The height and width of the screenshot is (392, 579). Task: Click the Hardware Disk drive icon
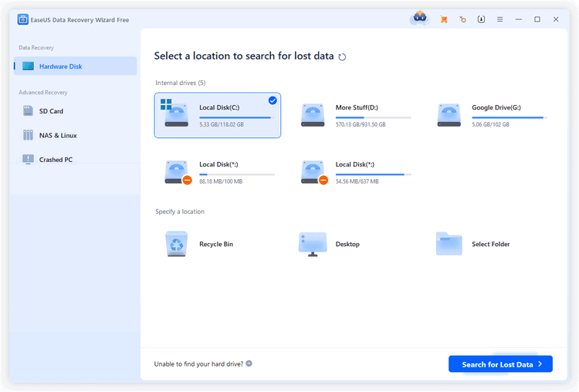pos(28,66)
